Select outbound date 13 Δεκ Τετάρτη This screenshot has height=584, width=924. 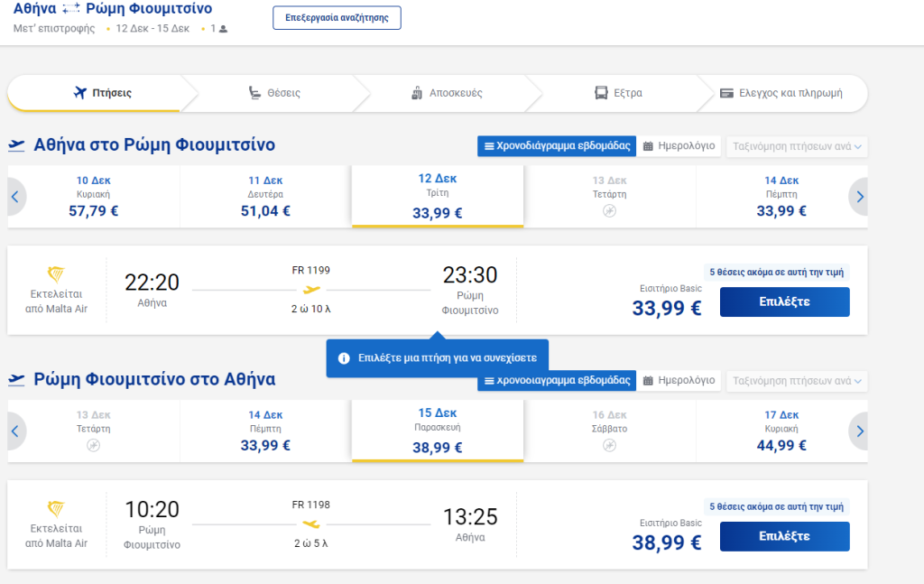609,197
